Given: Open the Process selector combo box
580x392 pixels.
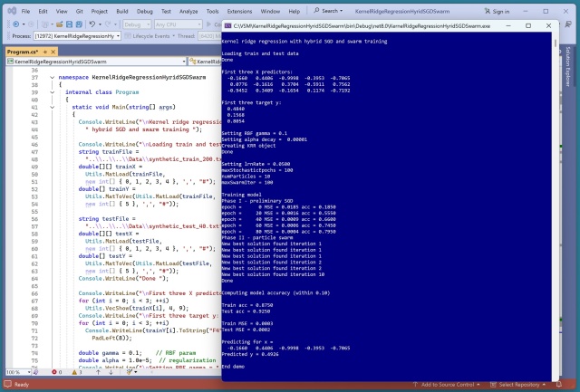Looking at the screenshot, I should tap(77, 36).
